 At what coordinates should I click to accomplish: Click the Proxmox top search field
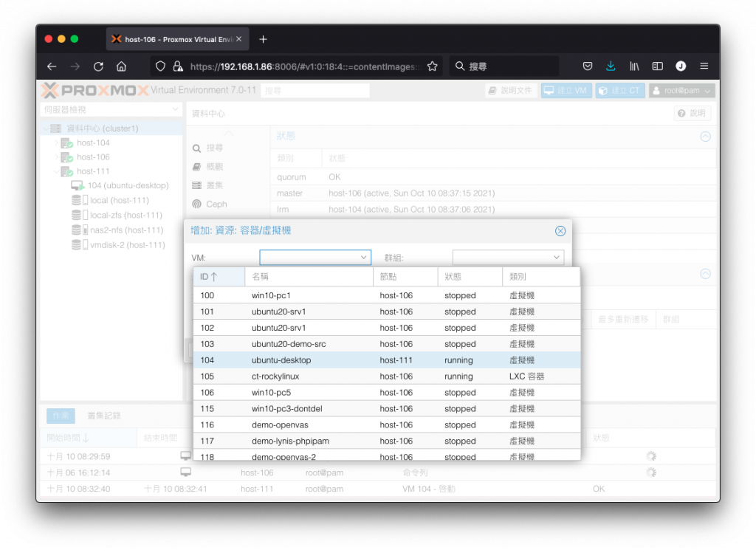coord(315,91)
